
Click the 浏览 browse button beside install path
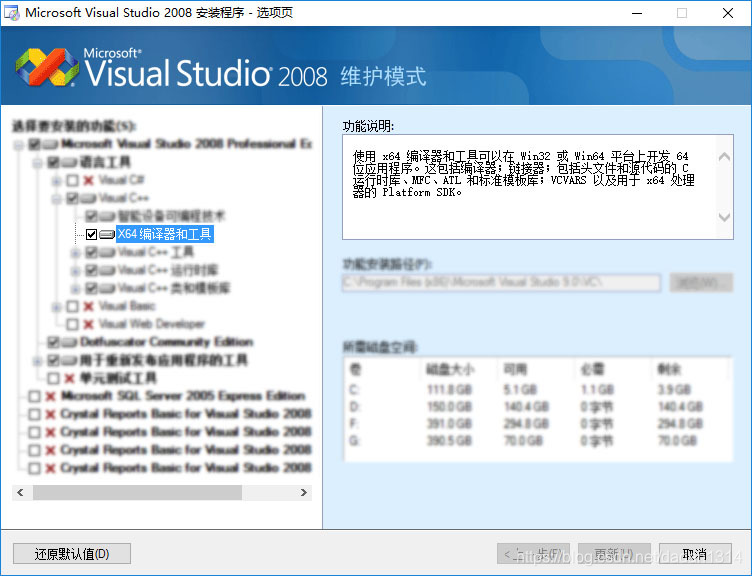tap(701, 283)
